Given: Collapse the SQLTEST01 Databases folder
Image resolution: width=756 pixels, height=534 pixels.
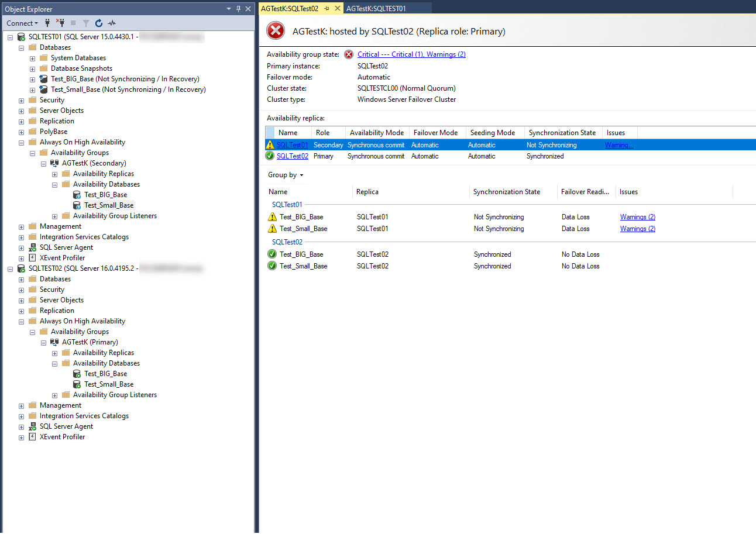Looking at the screenshot, I should coord(22,47).
